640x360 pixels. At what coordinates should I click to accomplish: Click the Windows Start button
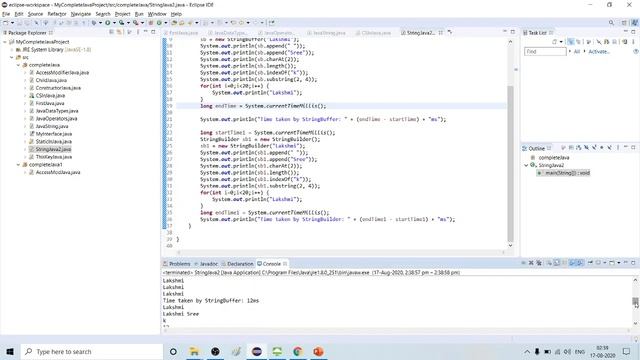[x=10, y=351]
